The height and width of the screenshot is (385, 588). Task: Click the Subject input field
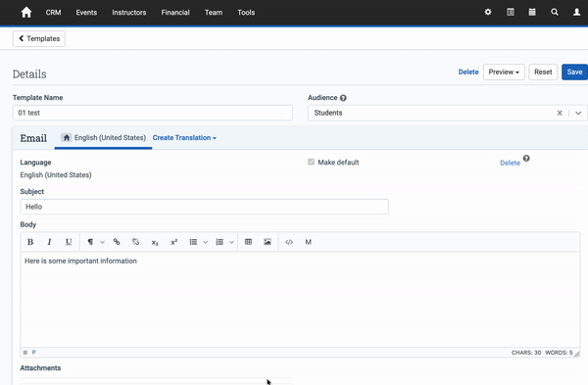(205, 207)
